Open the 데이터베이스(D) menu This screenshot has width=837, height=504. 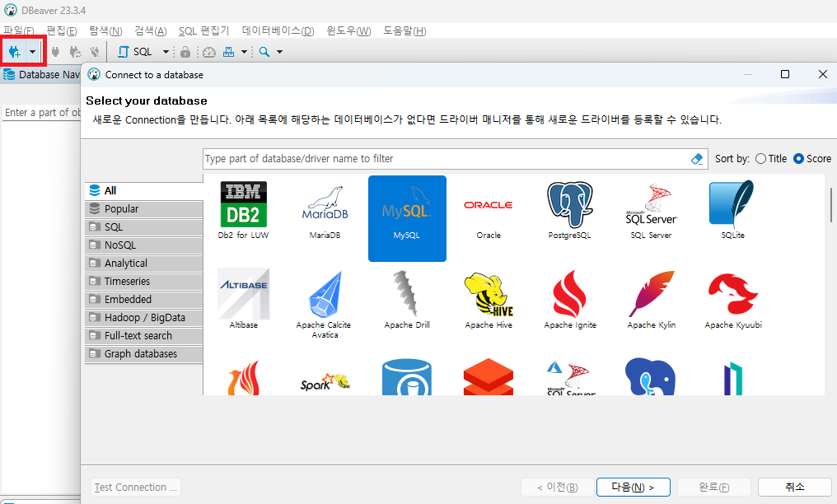point(278,31)
